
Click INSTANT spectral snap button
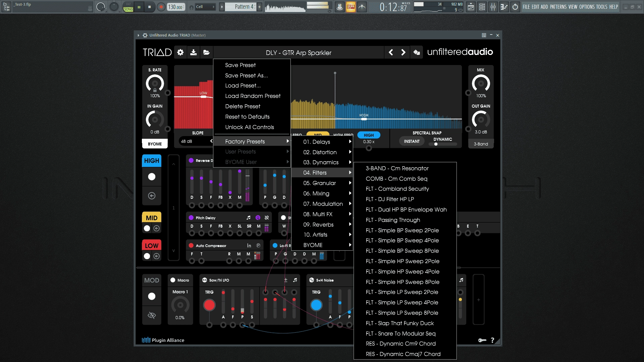(x=412, y=141)
